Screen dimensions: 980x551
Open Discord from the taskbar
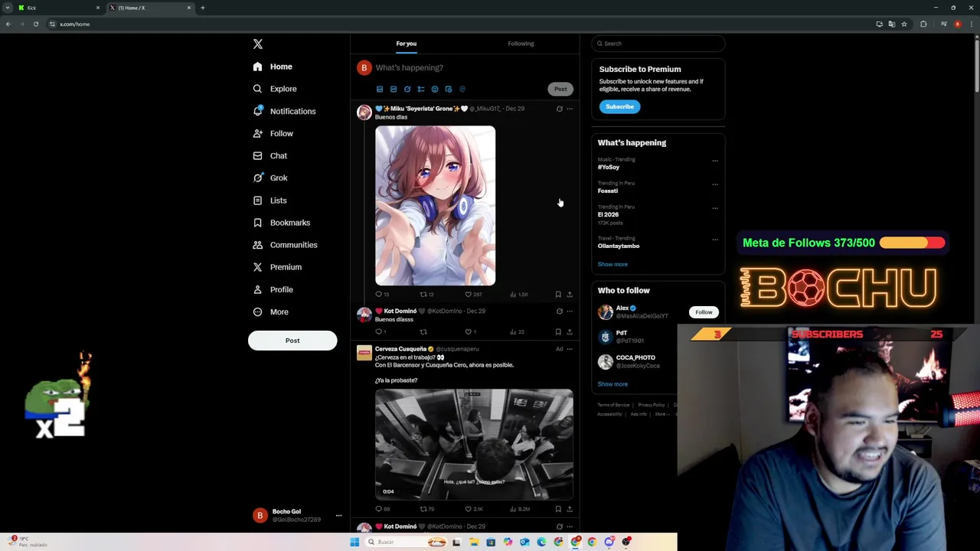[x=609, y=543]
